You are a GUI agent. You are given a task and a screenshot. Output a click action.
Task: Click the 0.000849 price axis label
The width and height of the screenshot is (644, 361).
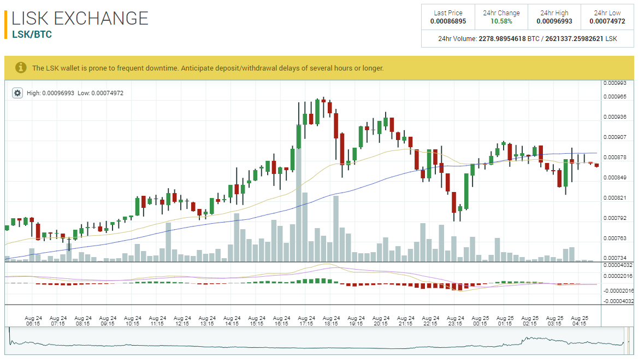tap(615, 178)
